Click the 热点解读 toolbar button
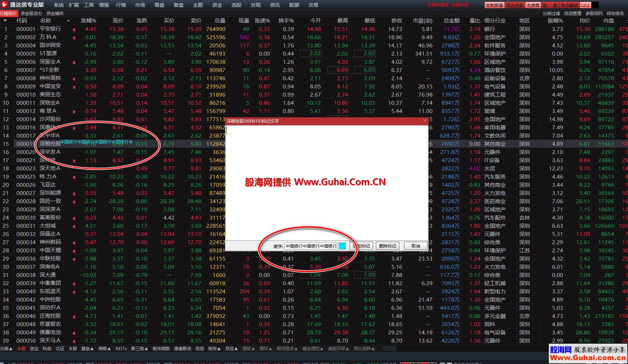 coord(569,5)
